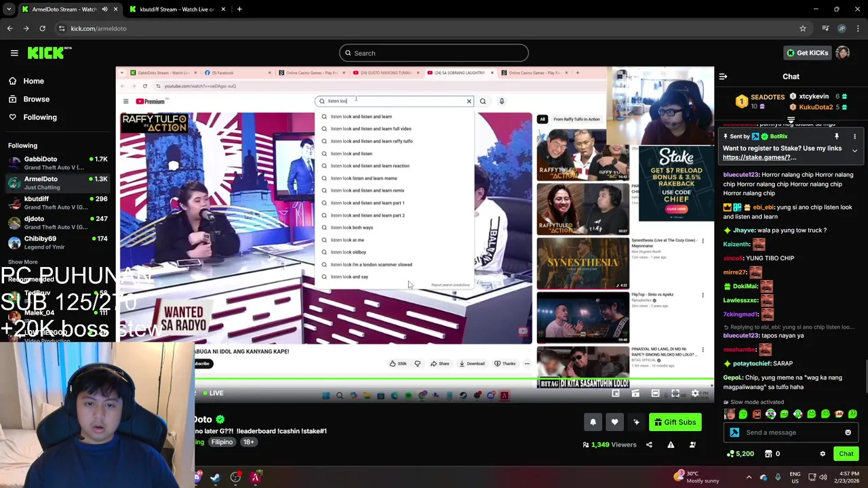Click the 18+ tag
Image resolution: width=868 pixels, height=488 pixels.
coord(249,442)
